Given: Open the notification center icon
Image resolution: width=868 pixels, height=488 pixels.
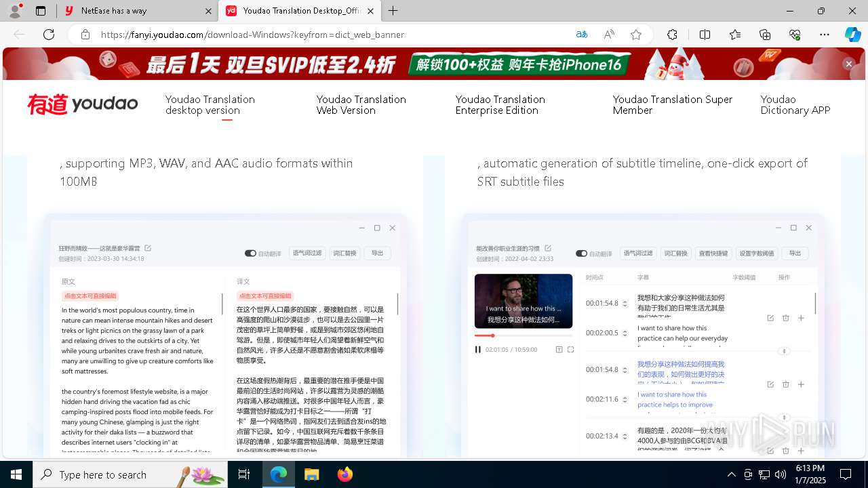Looking at the screenshot, I should [x=846, y=474].
